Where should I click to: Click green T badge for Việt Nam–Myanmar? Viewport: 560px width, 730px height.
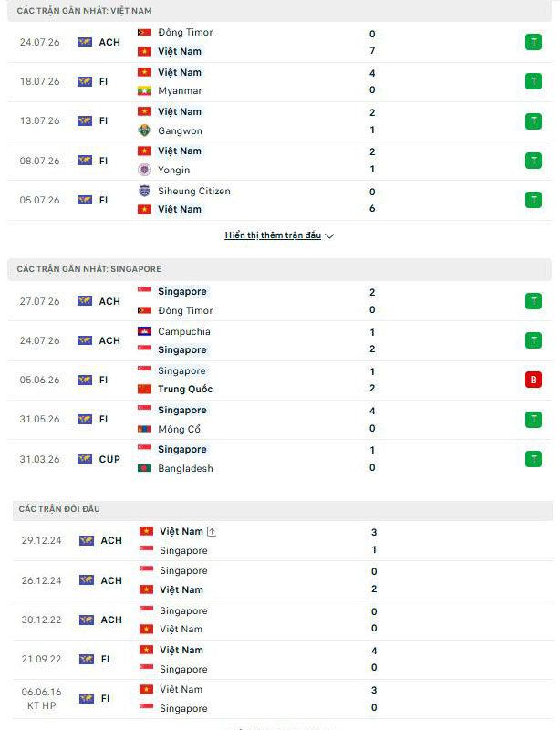coord(534,81)
